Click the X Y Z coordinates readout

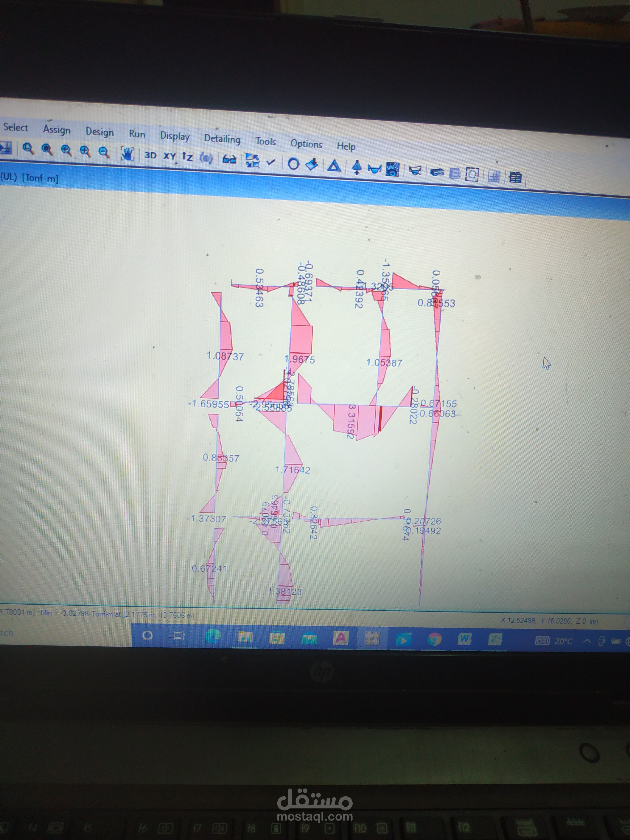click(x=549, y=621)
